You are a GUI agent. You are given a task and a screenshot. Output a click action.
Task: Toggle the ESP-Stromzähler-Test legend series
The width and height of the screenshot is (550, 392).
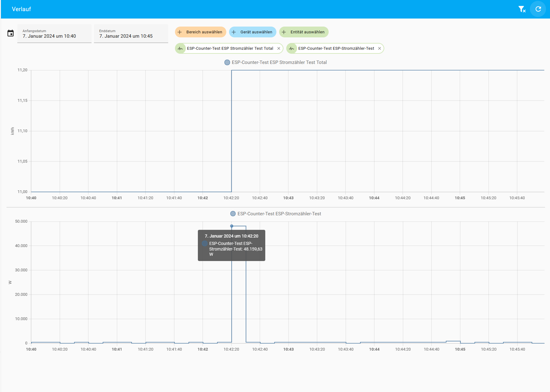[x=275, y=214]
